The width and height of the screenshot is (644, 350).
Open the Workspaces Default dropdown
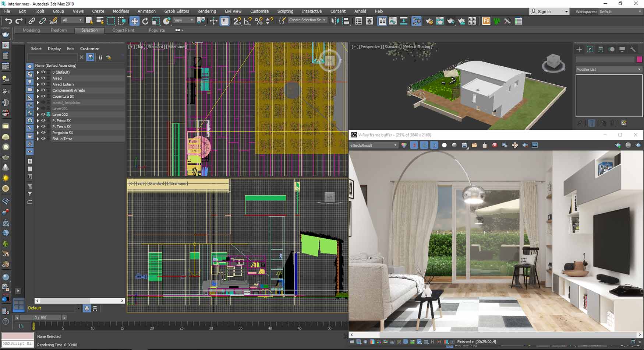click(x=620, y=12)
